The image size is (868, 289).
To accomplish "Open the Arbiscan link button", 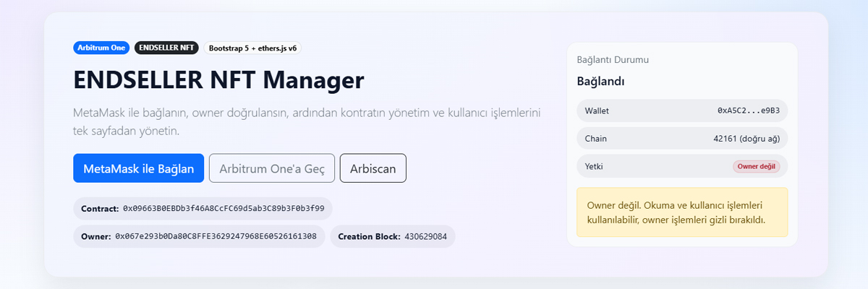I will click(x=373, y=168).
